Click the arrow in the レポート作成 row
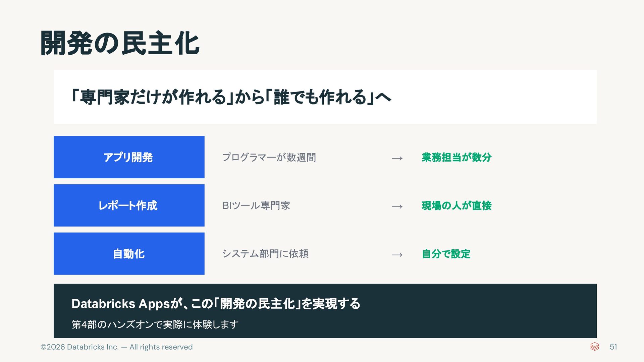644x362 pixels. click(397, 206)
